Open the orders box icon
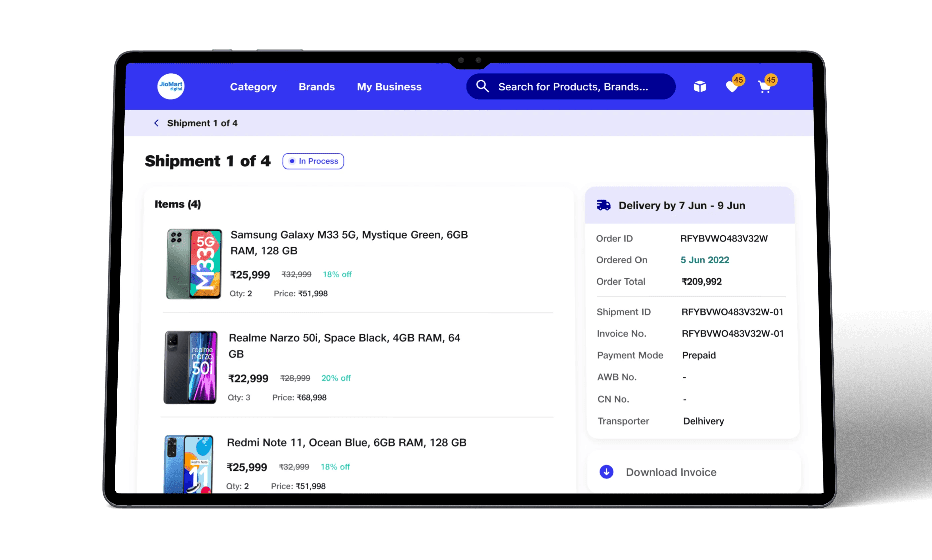 700,86
